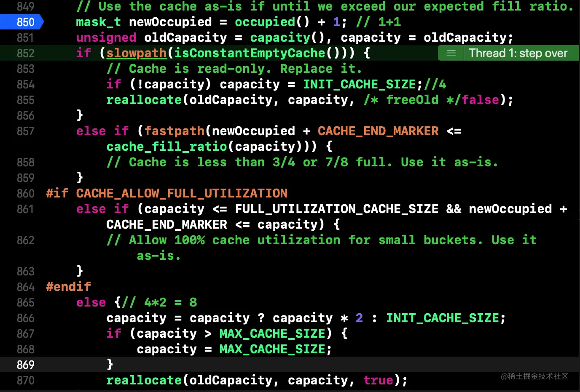This screenshot has width=580, height=392.
Task: Click fastpath macro on line 857
Action: [175, 131]
